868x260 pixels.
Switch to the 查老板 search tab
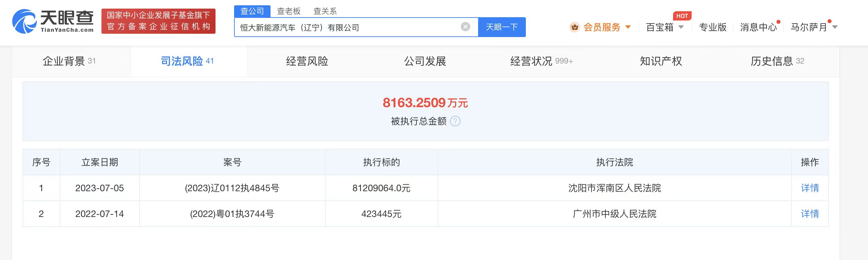(x=288, y=11)
